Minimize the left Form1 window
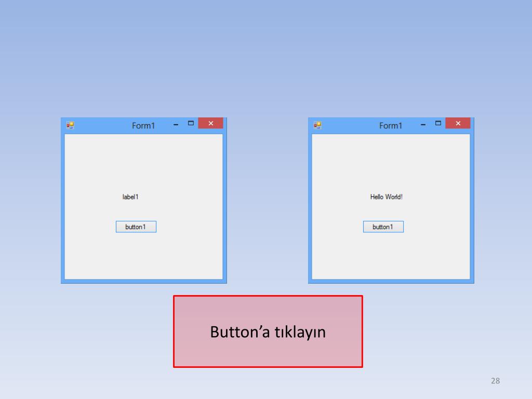The width and height of the screenshot is (532, 399). (176, 125)
